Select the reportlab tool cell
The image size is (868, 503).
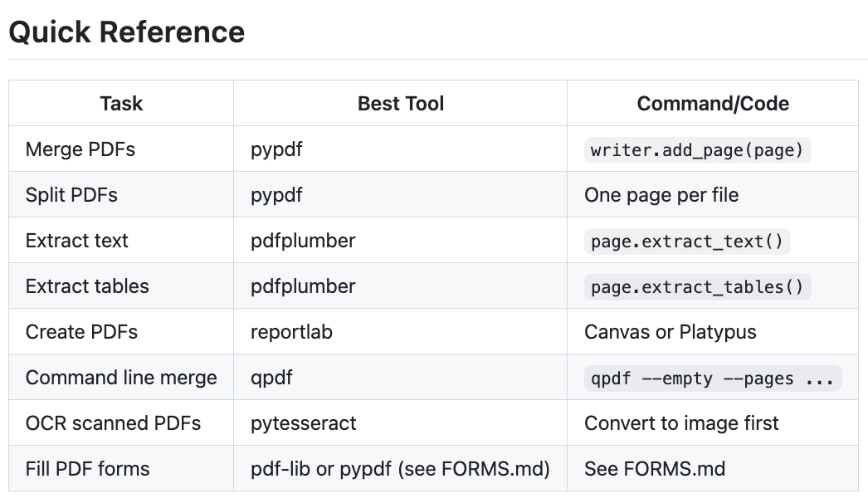[291, 332]
